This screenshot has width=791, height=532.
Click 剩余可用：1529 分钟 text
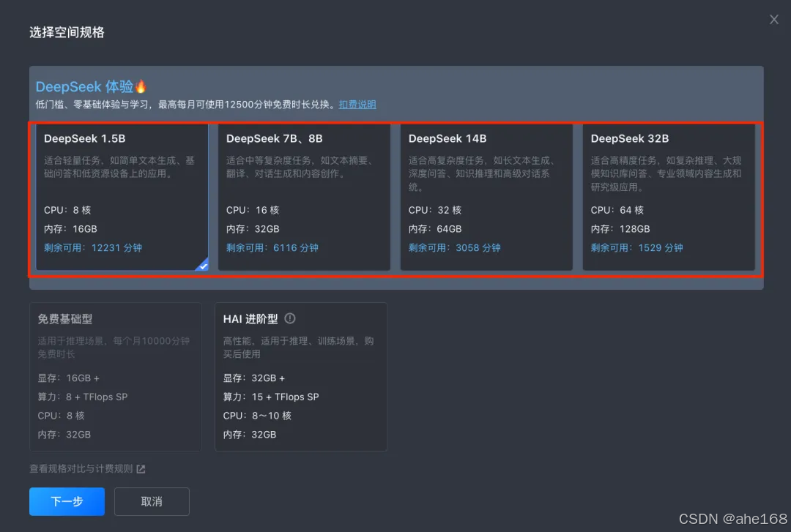pos(636,247)
